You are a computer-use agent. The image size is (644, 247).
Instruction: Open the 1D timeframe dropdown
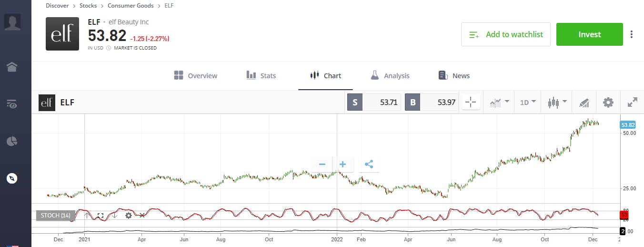(x=528, y=103)
